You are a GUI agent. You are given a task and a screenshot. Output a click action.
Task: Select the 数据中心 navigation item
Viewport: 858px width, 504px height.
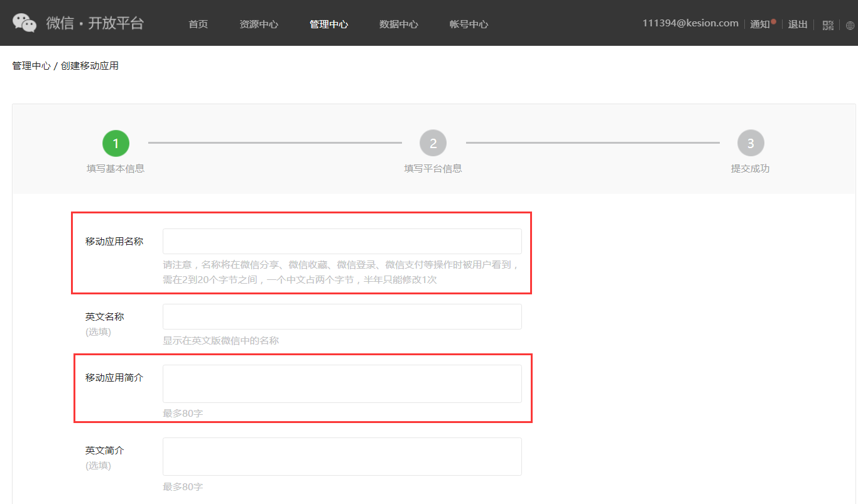399,24
